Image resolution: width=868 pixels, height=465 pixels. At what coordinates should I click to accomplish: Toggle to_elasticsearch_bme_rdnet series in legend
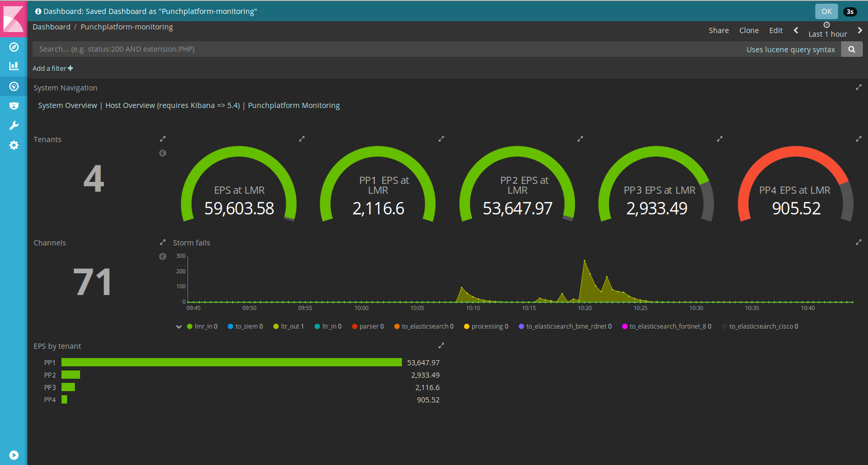565,327
